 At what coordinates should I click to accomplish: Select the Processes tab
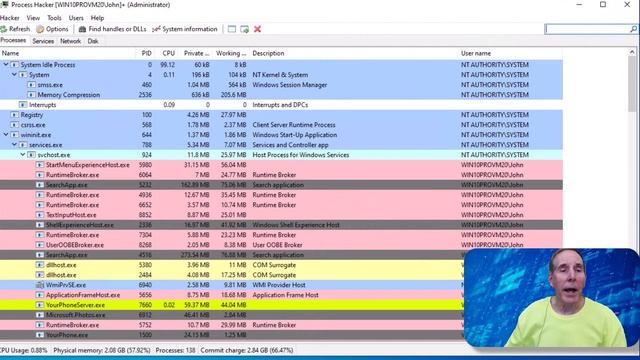click(13, 40)
